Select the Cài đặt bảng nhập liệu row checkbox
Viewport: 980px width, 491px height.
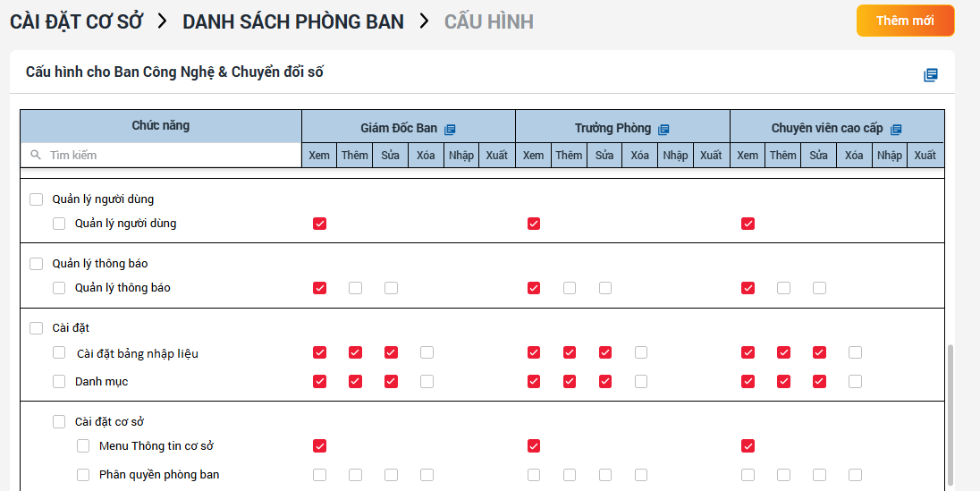59,353
